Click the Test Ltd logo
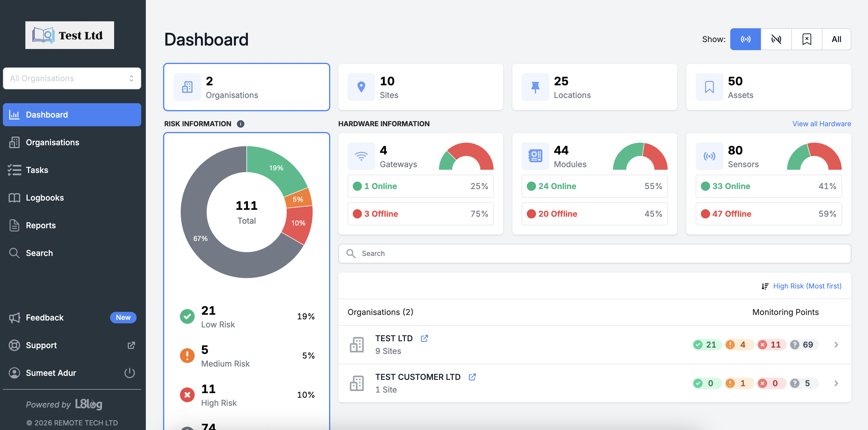This screenshot has width=868, height=430. click(69, 35)
